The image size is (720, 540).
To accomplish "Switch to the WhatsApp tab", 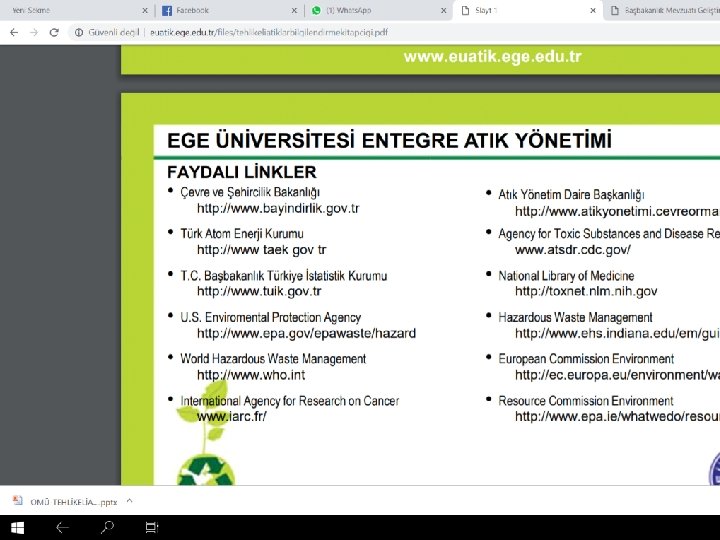I will (378, 11).
